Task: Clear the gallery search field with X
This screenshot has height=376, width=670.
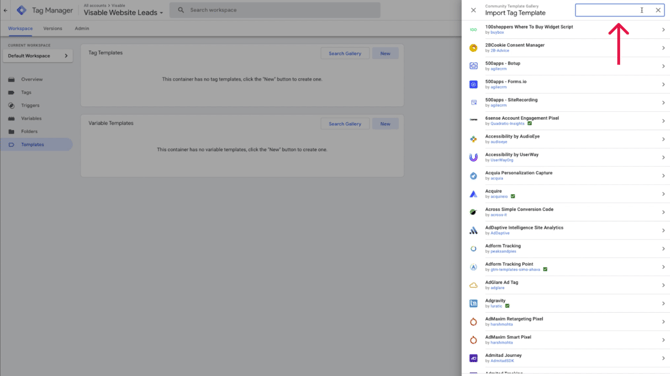Action: [x=658, y=10]
